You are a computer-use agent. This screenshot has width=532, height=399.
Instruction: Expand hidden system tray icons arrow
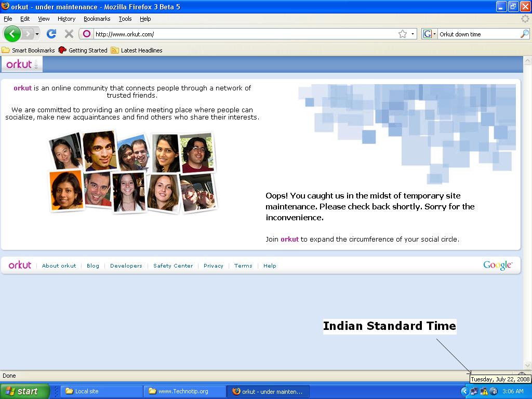[464, 391]
